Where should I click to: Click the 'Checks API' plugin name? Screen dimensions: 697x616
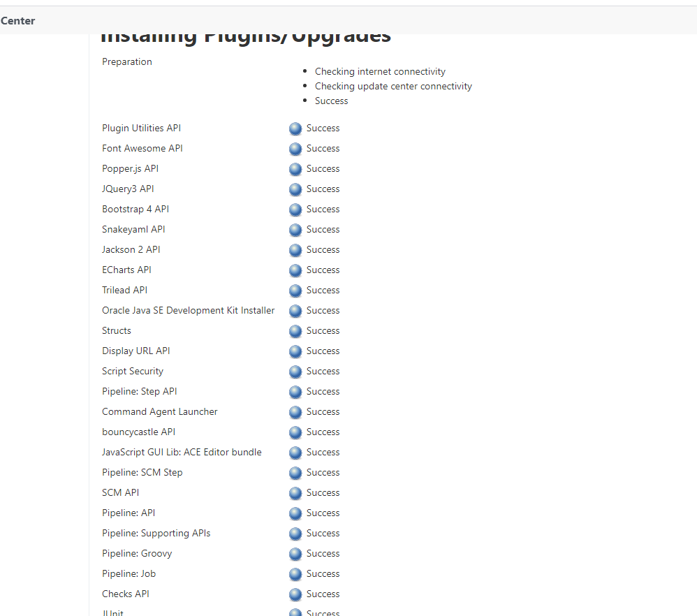coord(125,594)
